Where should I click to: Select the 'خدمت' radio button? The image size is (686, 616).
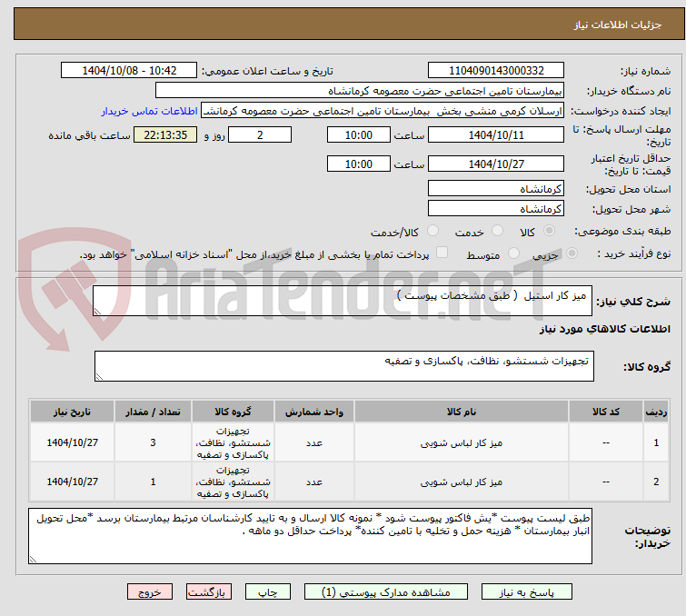pos(497,231)
